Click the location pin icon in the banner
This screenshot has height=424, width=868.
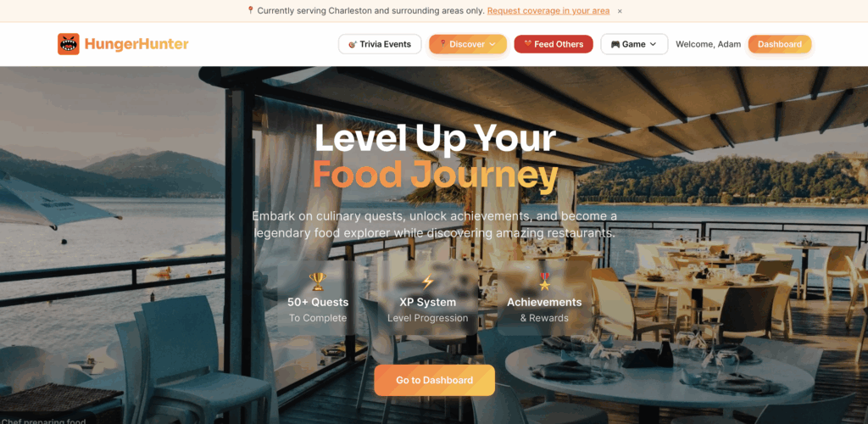click(x=250, y=10)
